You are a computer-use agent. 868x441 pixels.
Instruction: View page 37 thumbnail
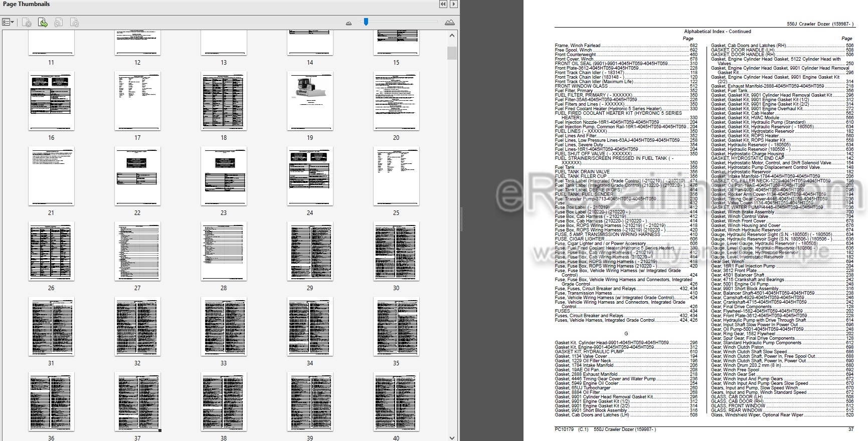coord(137,401)
